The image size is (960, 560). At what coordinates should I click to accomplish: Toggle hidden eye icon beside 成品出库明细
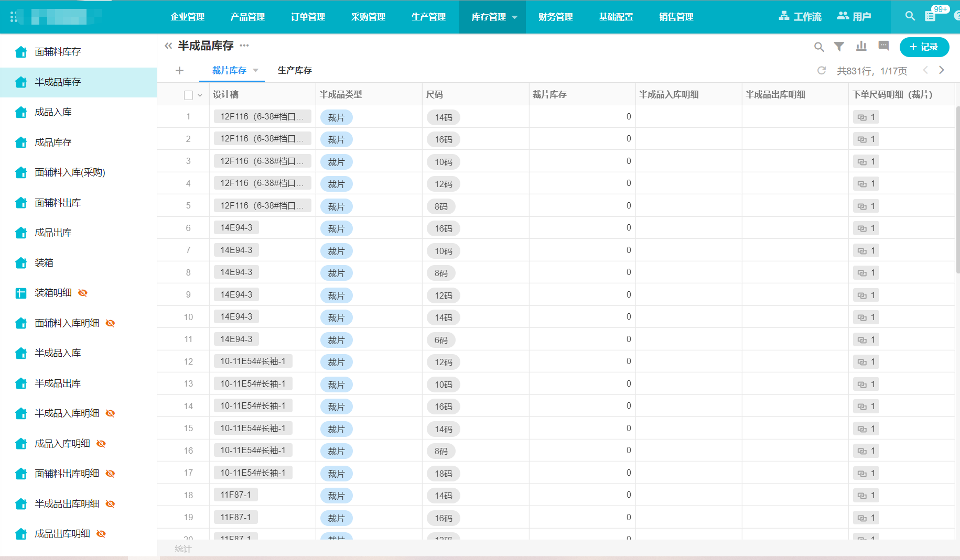point(101,534)
